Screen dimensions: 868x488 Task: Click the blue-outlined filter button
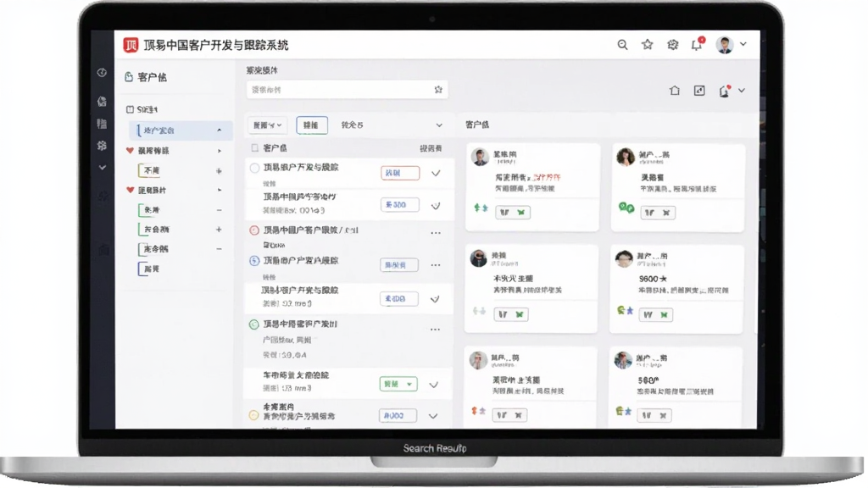[312, 125]
